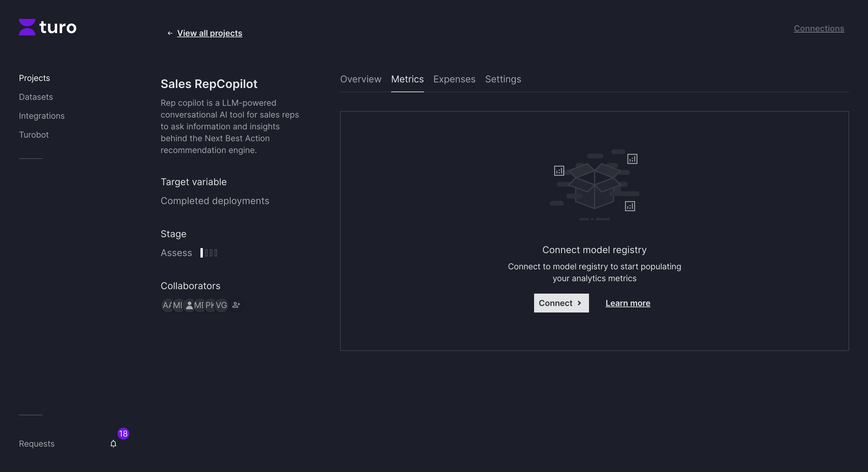Switch to the Overview tab

361,79
